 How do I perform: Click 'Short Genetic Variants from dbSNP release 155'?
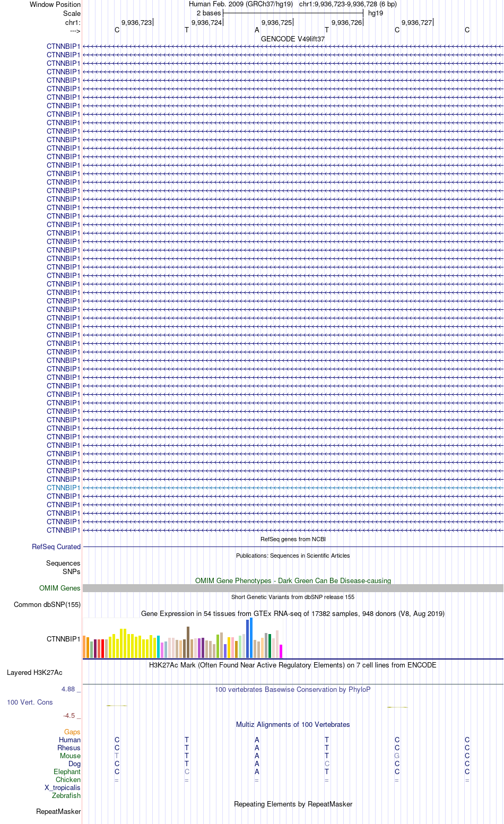coord(293,597)
